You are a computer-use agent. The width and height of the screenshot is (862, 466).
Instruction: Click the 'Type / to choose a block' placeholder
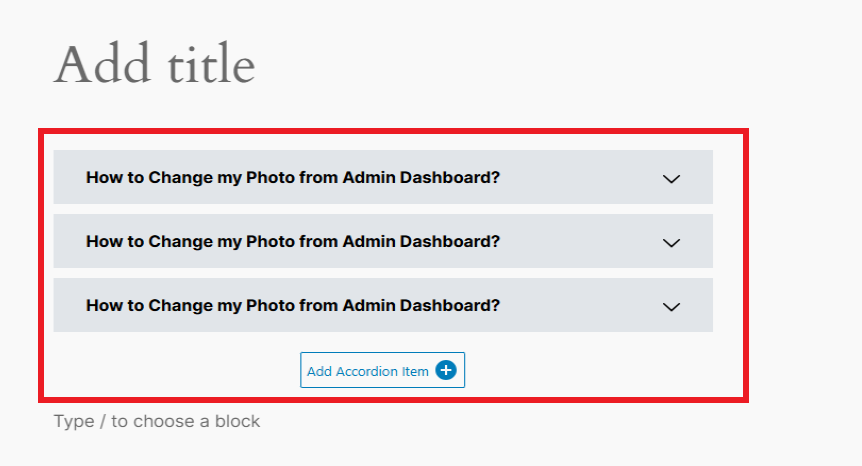157,421
